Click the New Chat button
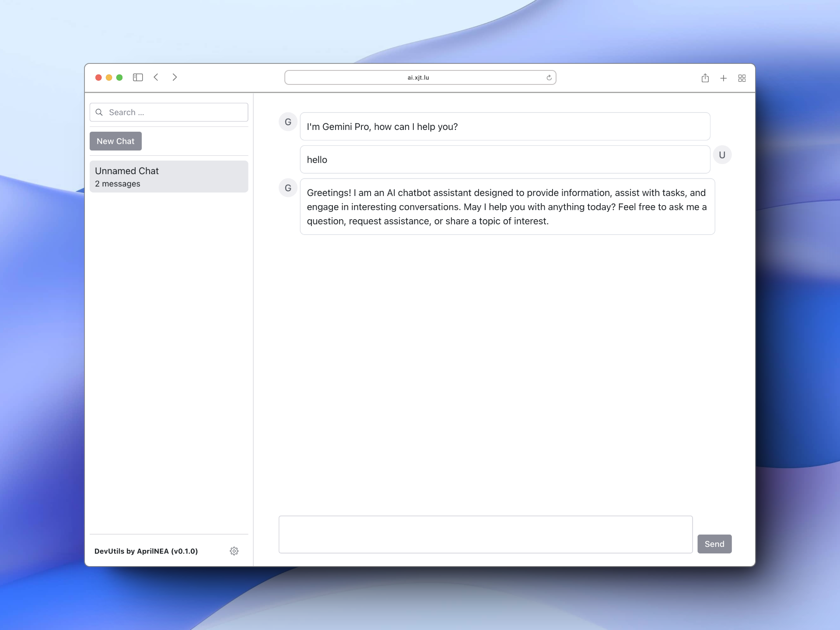Viewport: 840px width, 630px height. point(115,141)
